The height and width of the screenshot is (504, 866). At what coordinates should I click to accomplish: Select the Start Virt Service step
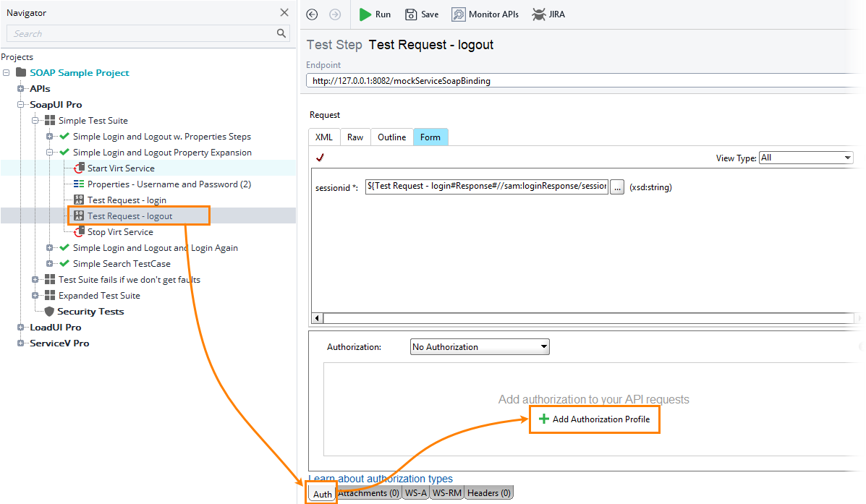tap(120, 168)
